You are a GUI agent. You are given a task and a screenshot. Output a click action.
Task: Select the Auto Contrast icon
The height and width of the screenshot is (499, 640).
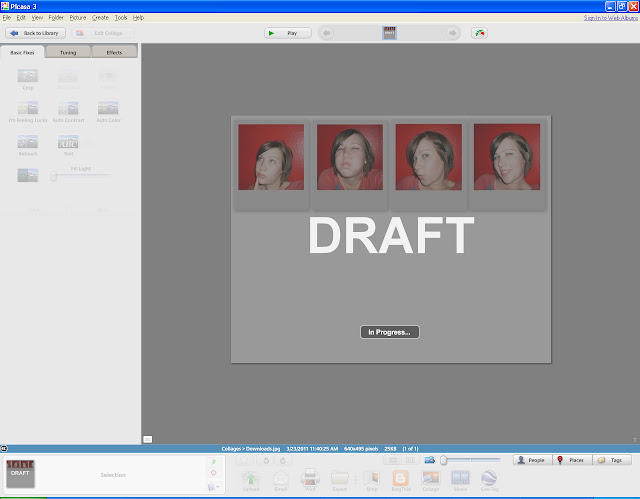[x=68, y=108]
